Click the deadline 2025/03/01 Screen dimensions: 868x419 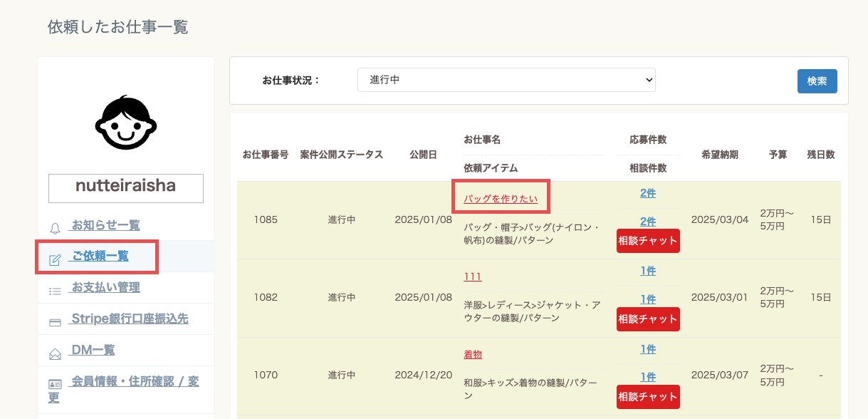pos(720,296)
